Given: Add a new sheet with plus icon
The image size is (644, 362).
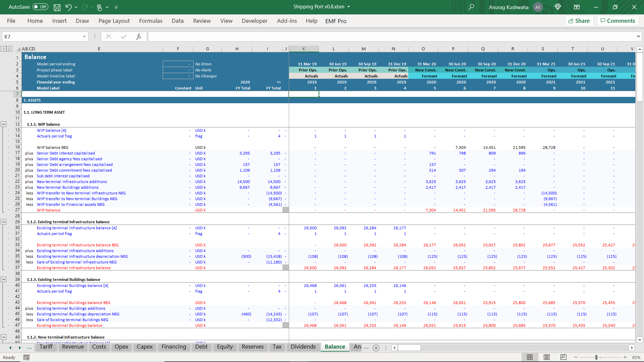Looking at the screenshot, I should pyautogui.click(x=376, y=348).
